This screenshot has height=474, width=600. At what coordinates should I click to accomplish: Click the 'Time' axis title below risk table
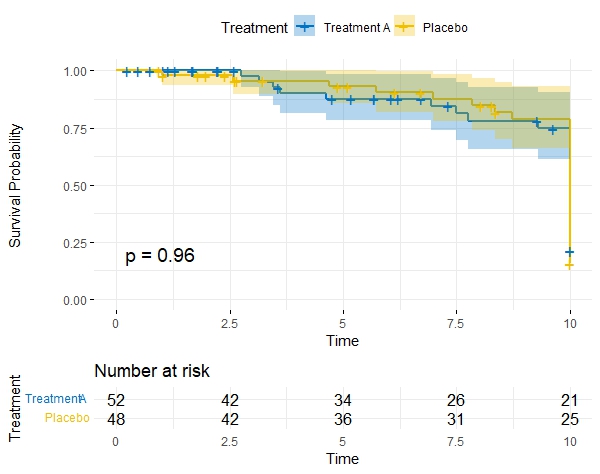coord(343,458)
